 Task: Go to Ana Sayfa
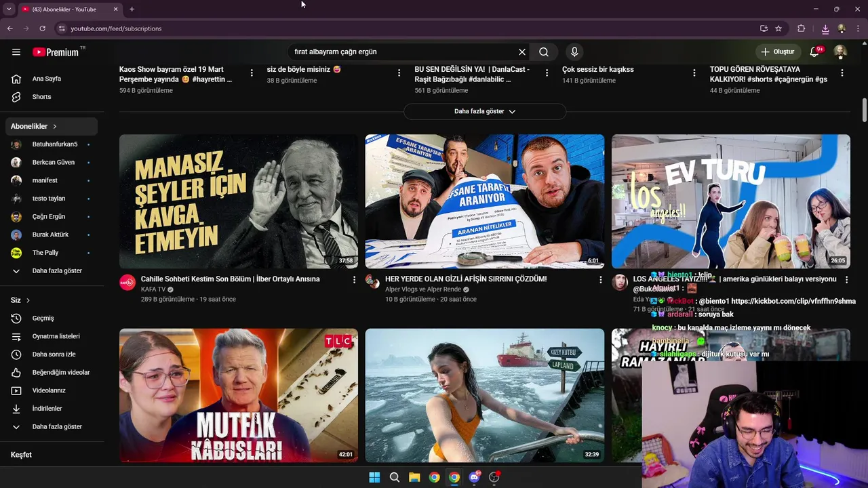coord(52,79)
